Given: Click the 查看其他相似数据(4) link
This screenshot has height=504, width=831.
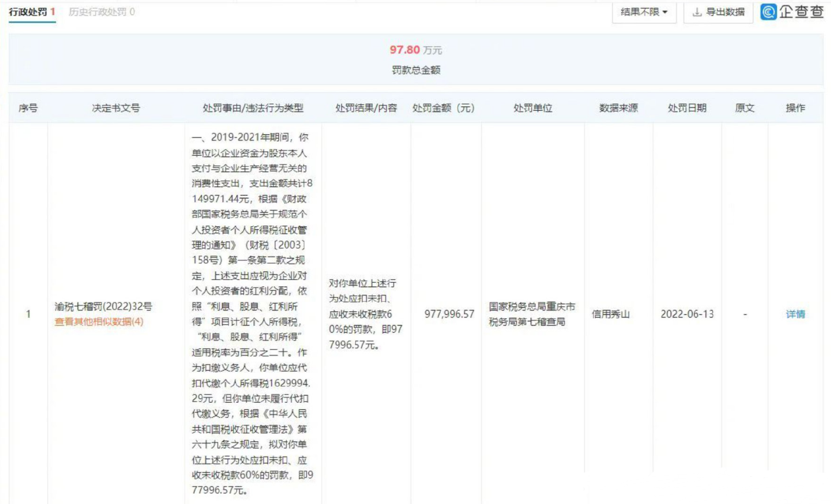Looking at the screenshot, I should click(99, 322).
